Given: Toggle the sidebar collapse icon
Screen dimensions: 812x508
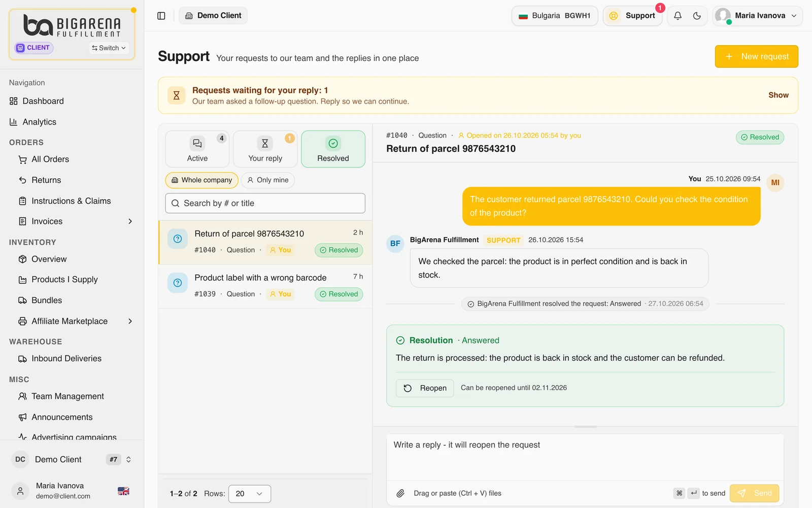Looking at the screenshot, I should [161, 16].
